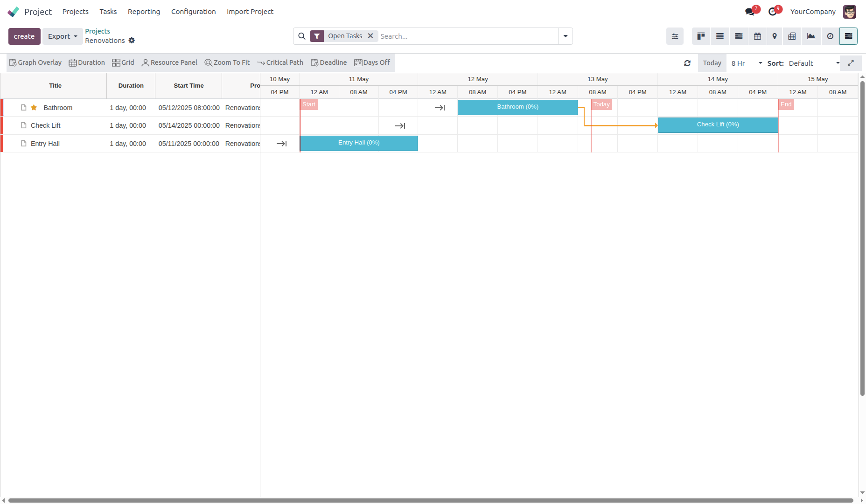Image resolution: width=866 pixels, height=504 pixels.
Task: Click the create button
Action: (24, 36)
